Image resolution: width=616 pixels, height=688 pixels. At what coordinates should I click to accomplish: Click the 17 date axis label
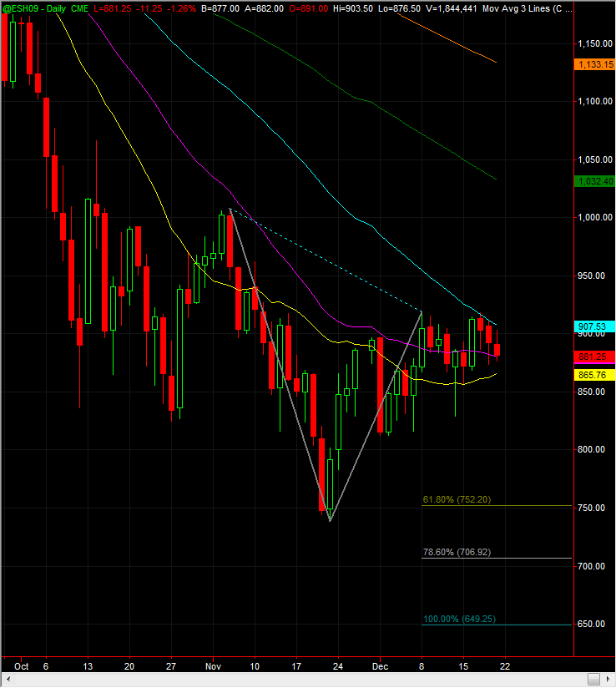click(296, 666)
